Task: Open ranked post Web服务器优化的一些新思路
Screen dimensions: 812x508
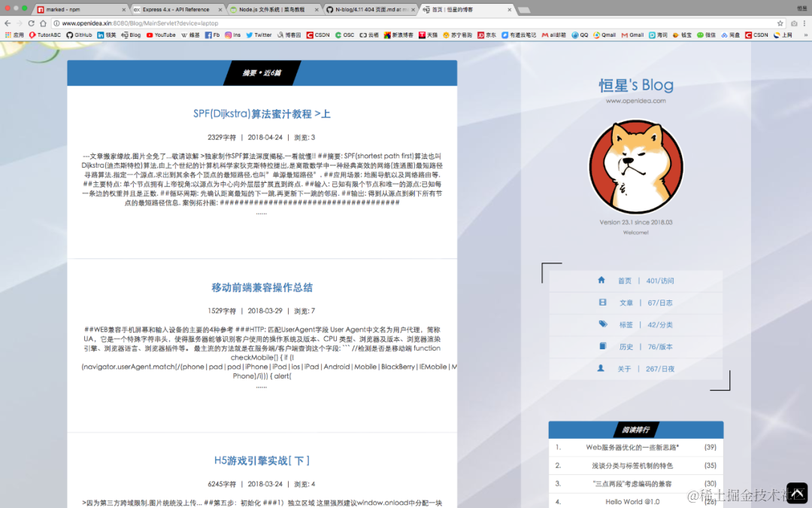Action: 632,447
